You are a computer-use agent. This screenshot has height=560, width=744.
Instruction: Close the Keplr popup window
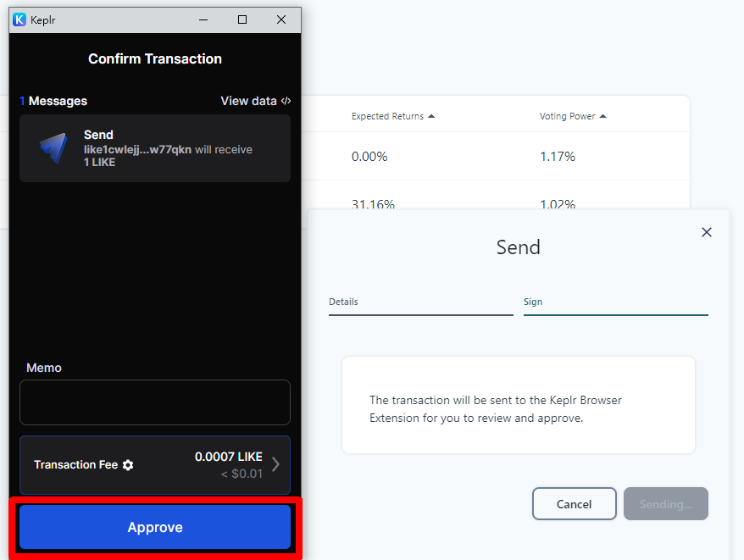pyautogui.click(x=281, y=20)
